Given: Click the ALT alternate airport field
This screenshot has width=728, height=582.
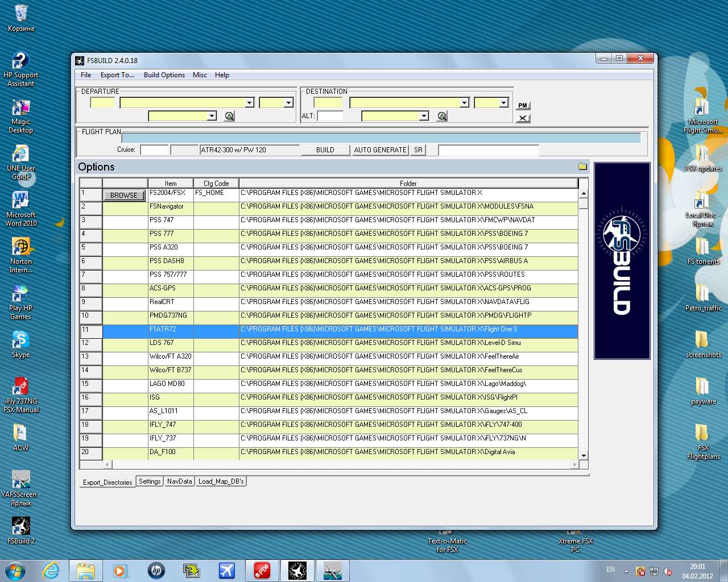Looking at the screenshot, I should (330, 116).
